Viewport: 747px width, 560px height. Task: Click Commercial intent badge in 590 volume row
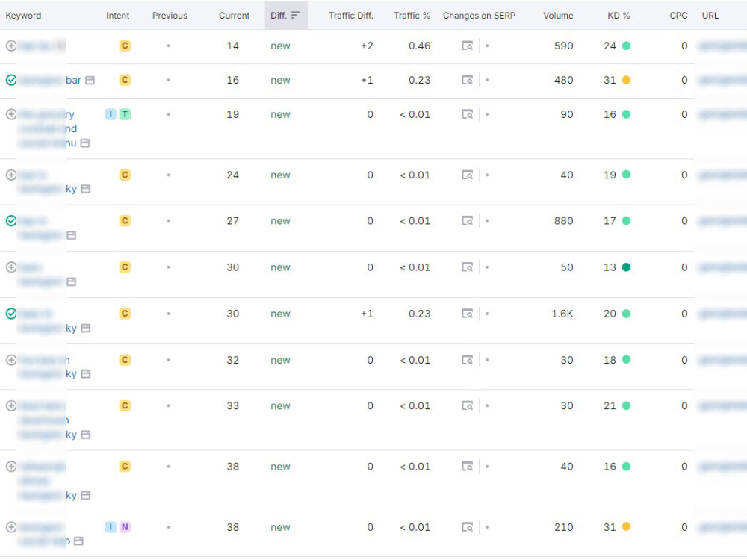[x=125, y=46]
